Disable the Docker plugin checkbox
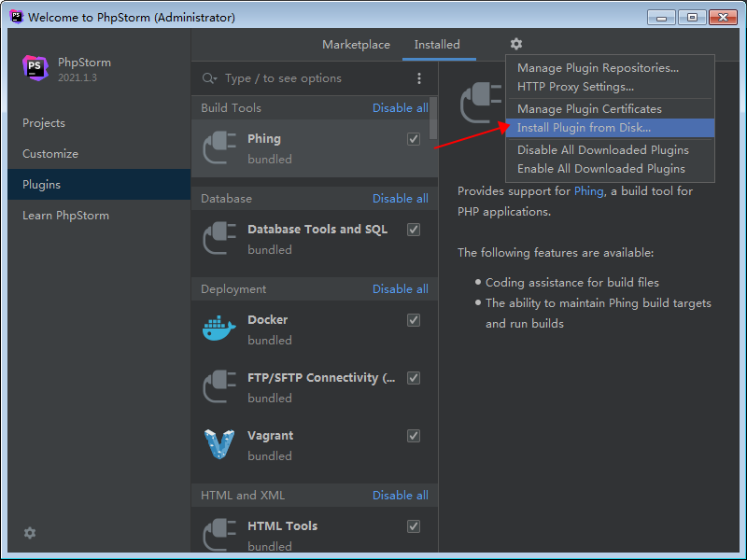Screen dimensions: 747x560 [x=414, y=320]
